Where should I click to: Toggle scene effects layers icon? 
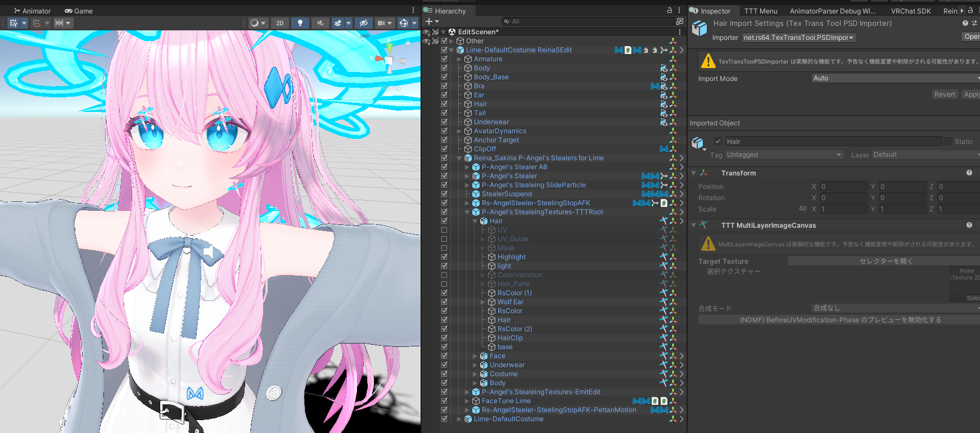coord(338,23)
